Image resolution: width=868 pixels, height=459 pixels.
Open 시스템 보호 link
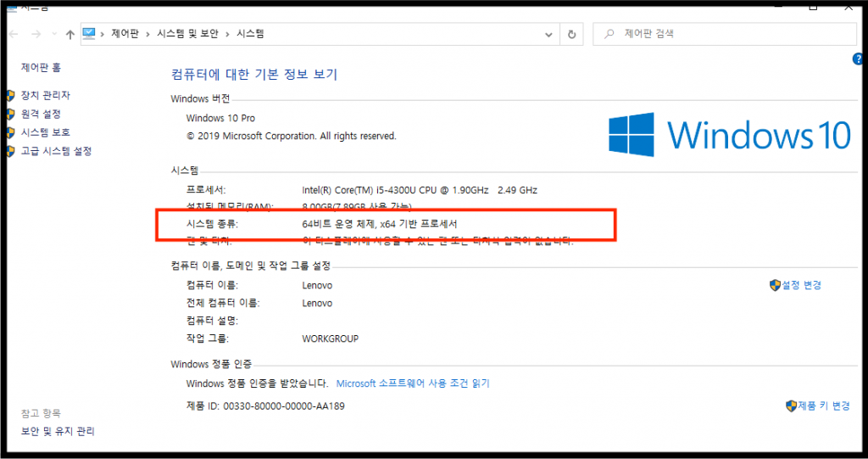coord(46,132)
